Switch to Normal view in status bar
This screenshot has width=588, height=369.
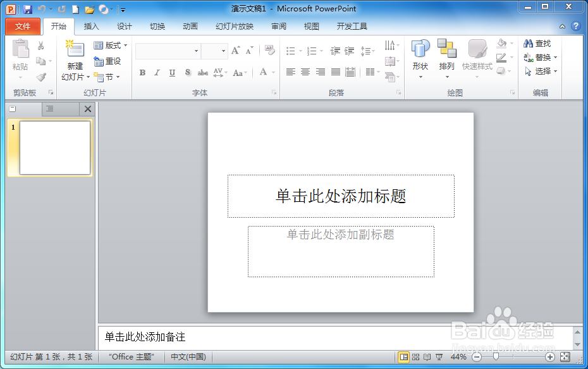[x=404, y=357]
